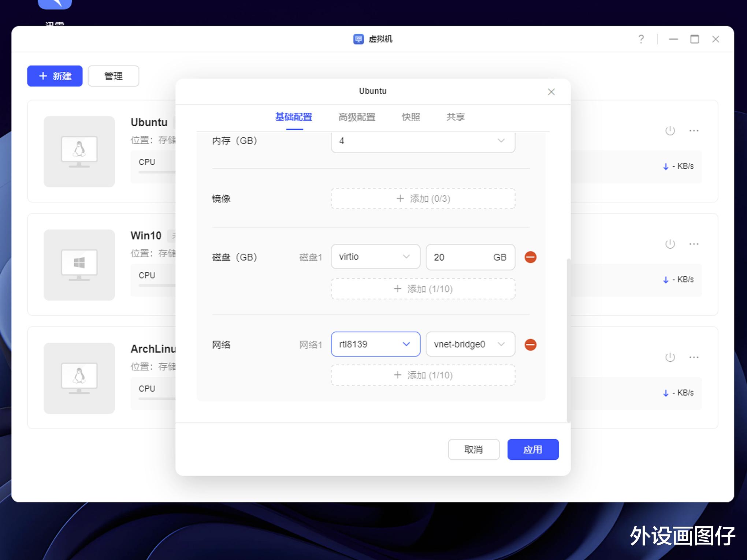Viewport: 747px width, 560px height.
Task: Open the virtio disk bus dropdown
Action: coord(375,257)
